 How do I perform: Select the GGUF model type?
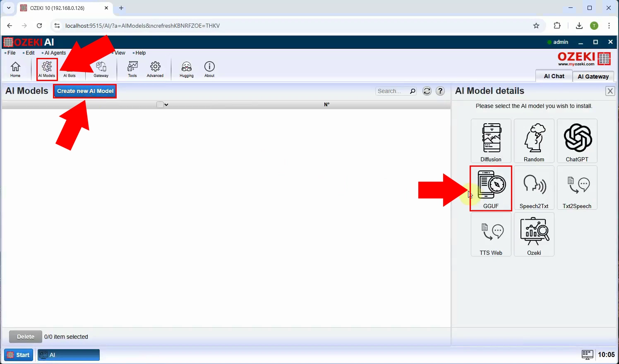491,188
